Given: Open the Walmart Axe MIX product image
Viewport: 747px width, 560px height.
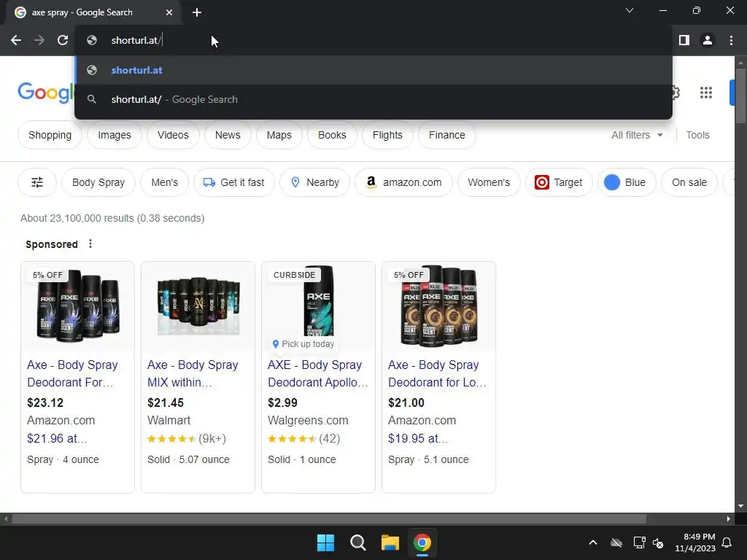Looking at the screenshot, I should (198, 306).
